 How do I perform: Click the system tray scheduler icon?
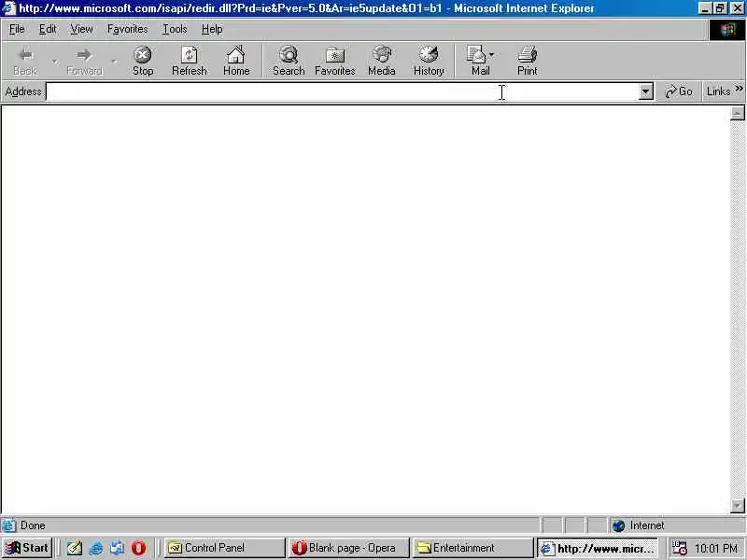(x=679, y=548)
